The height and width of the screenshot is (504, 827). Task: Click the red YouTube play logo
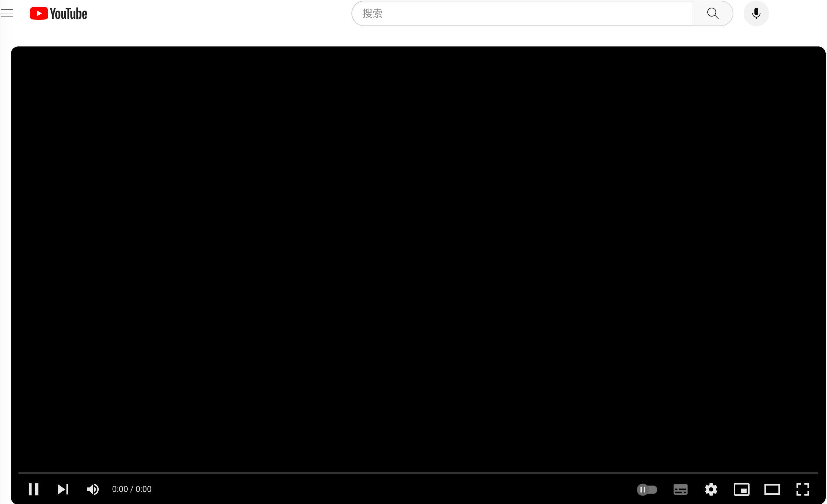click(39, 13)
